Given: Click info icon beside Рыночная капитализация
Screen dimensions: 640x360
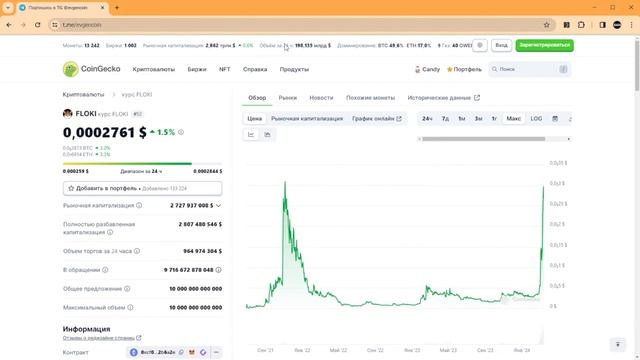Looking at the screenshot, I should [x=139, y=205].
